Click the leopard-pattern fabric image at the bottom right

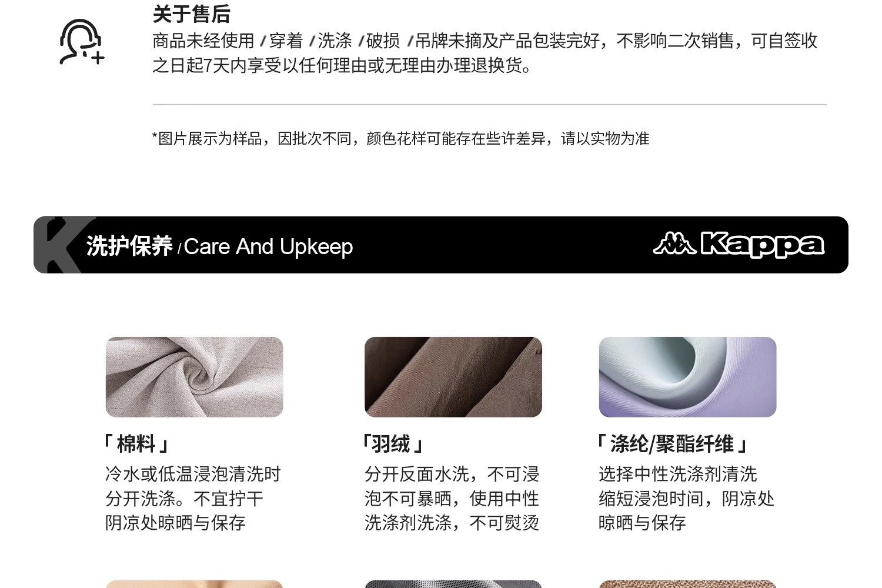pyautogui.click(x=687, y=584)
